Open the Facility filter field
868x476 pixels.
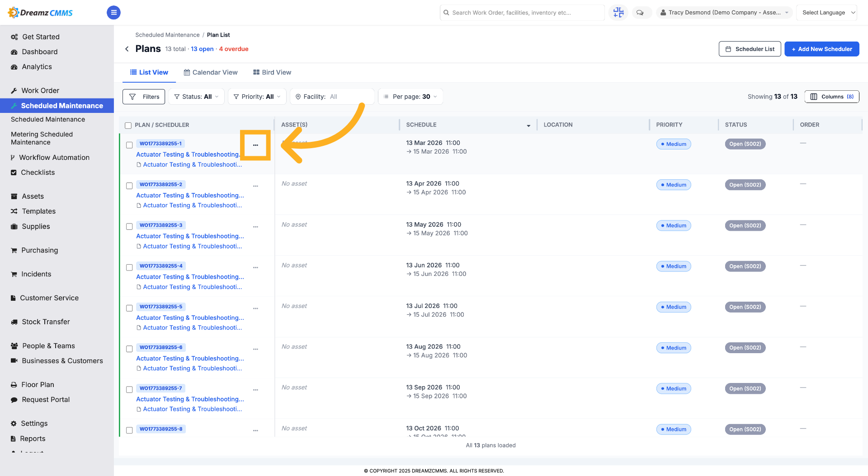click(332, 97)
